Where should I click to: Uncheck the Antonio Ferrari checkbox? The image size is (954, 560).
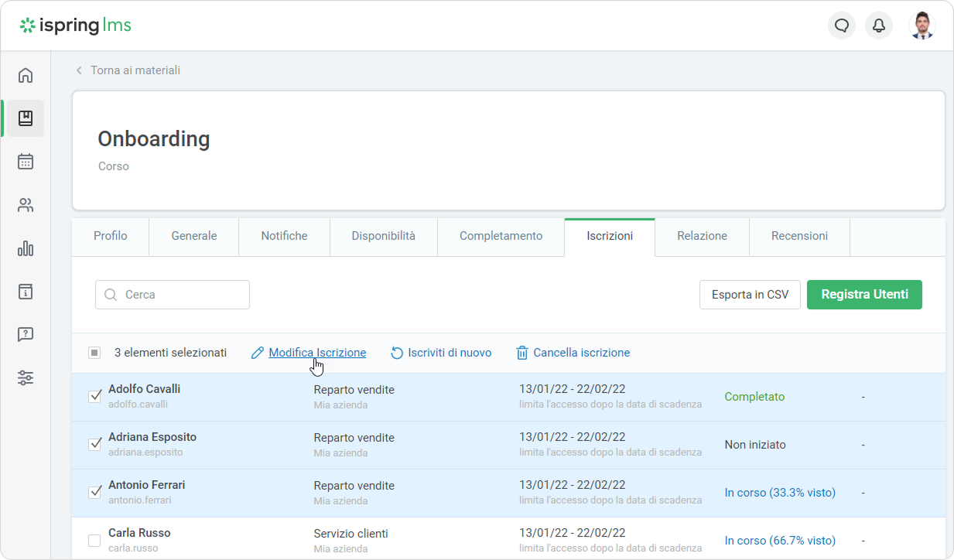(94, 492)
